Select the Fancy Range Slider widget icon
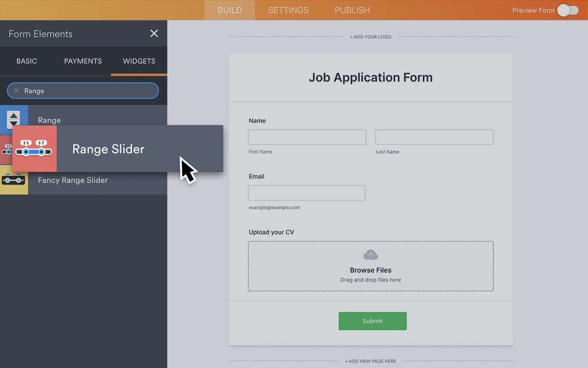The image size is (588, 368). [14, 180]
